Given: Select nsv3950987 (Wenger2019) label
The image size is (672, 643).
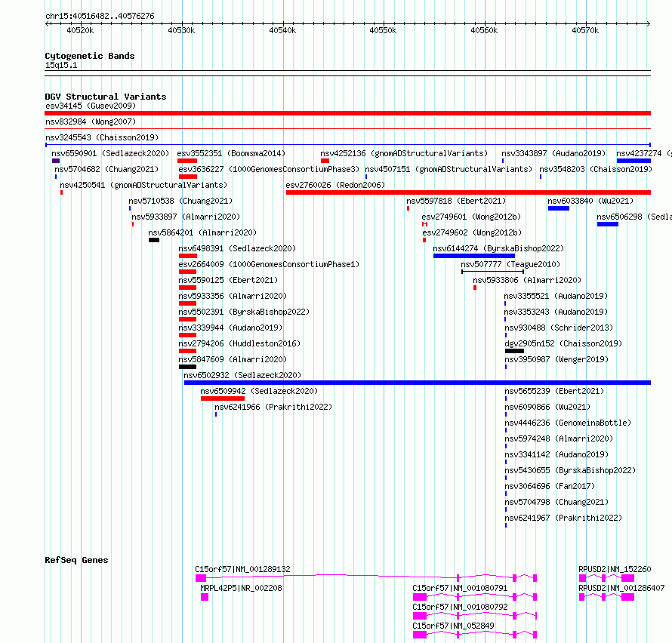Looking at the screenshot, I should tap(556, 359).
